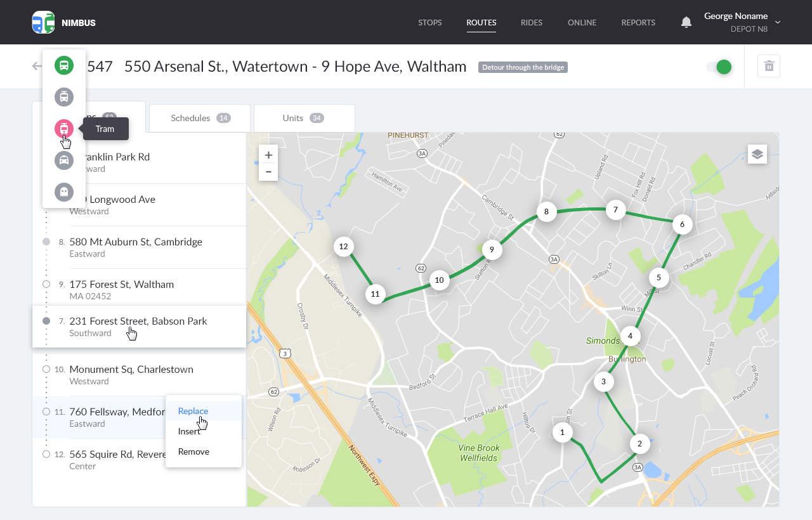The image size is (812, 520).
Task: Go to the Reports page
Action: point(638,23)
